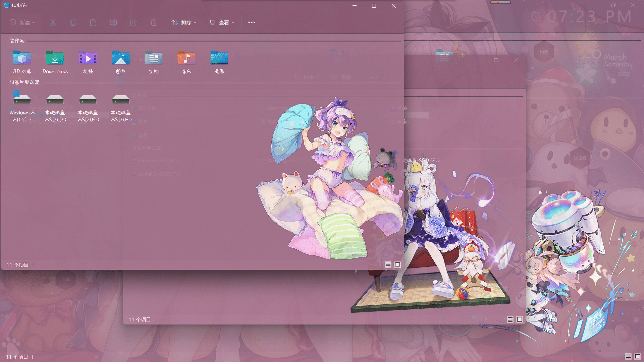Click the Rename icon in toolbar
Image resolution: width=644 pixels, height=362 pixels.
[113, 22]
